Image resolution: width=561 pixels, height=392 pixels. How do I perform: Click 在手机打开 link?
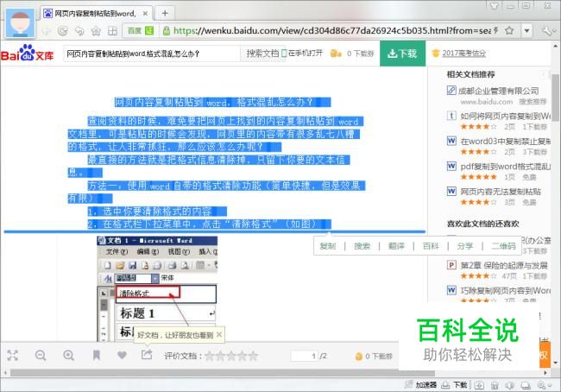[302, 54]
